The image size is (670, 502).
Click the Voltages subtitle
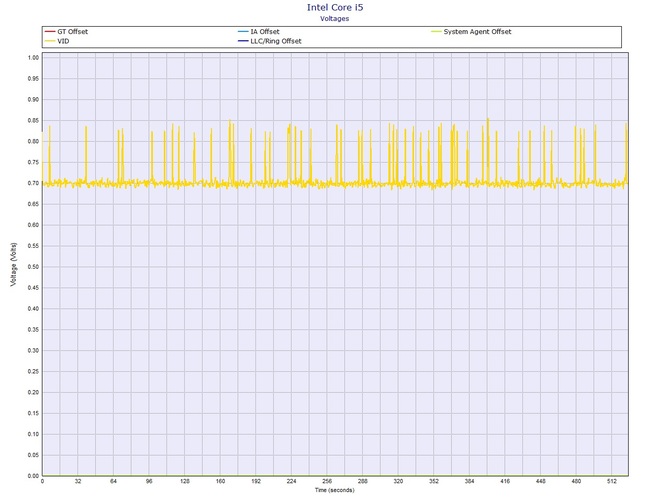[335, 19]
